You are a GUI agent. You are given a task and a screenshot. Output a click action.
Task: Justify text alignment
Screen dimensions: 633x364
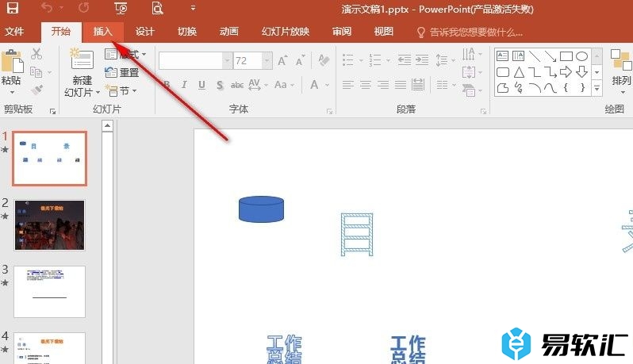click(x=401, y=85)
